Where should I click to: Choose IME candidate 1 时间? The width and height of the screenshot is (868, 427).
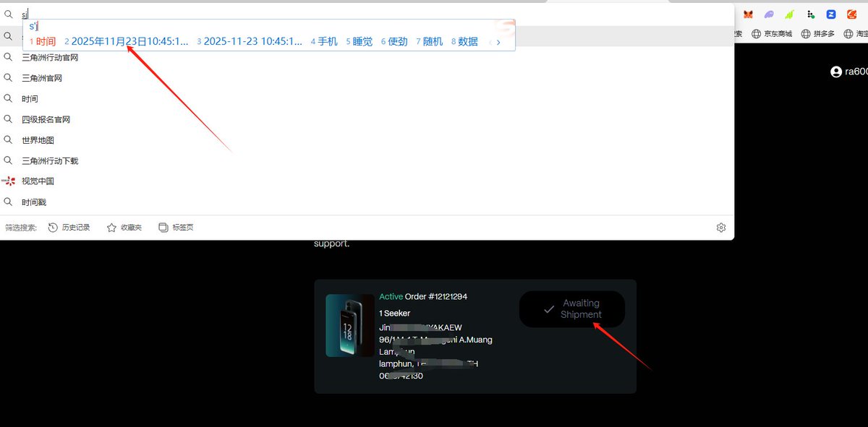point(43,42)
